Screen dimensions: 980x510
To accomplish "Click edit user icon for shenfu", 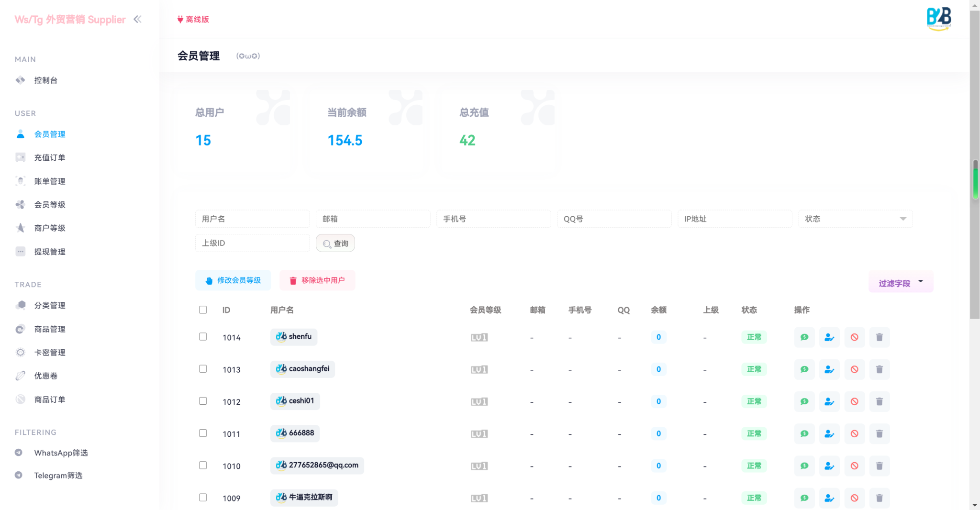I will click(x=829, y=337).
